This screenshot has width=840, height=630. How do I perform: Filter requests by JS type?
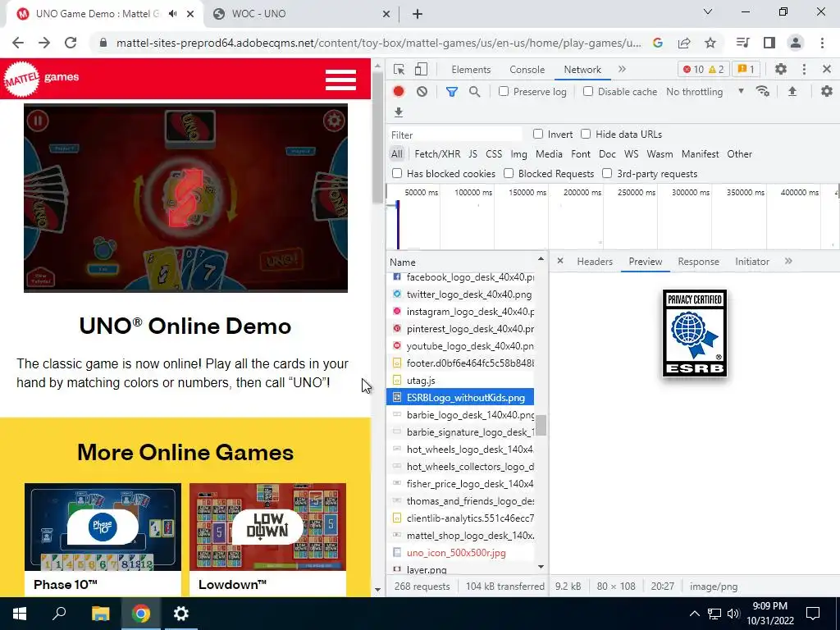[472, 153]
